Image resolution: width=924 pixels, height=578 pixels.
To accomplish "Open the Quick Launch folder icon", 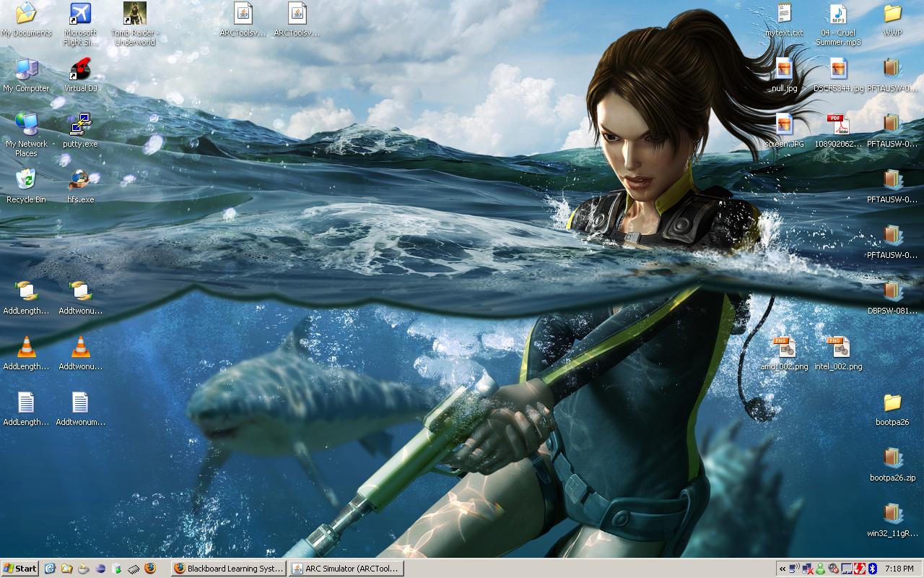I will pyautogui.click(x=66, y=569).
